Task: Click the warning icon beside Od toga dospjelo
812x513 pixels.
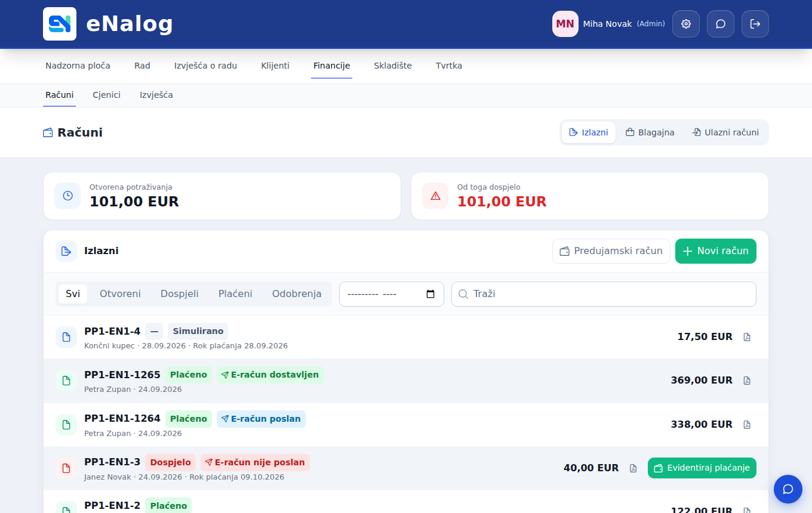Action: tap(435, 196)
